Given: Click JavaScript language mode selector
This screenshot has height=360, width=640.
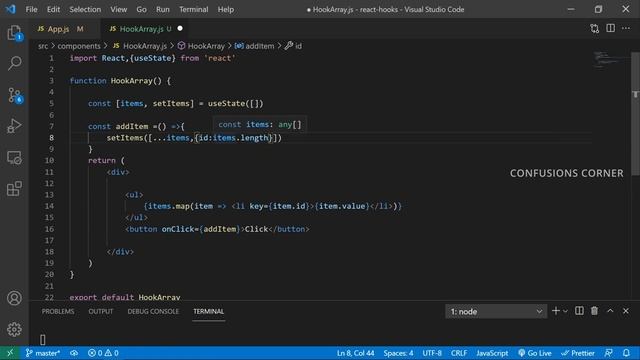Looking at the screenshot, I should 492,353.
